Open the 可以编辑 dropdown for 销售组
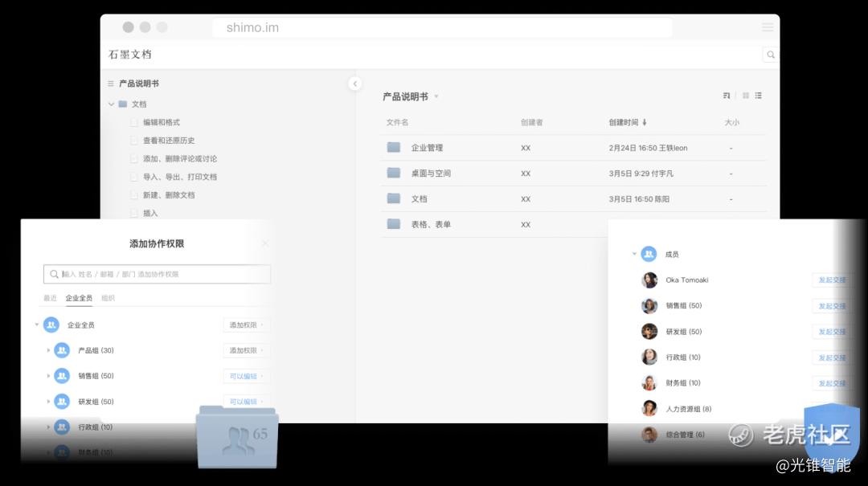 247,376
